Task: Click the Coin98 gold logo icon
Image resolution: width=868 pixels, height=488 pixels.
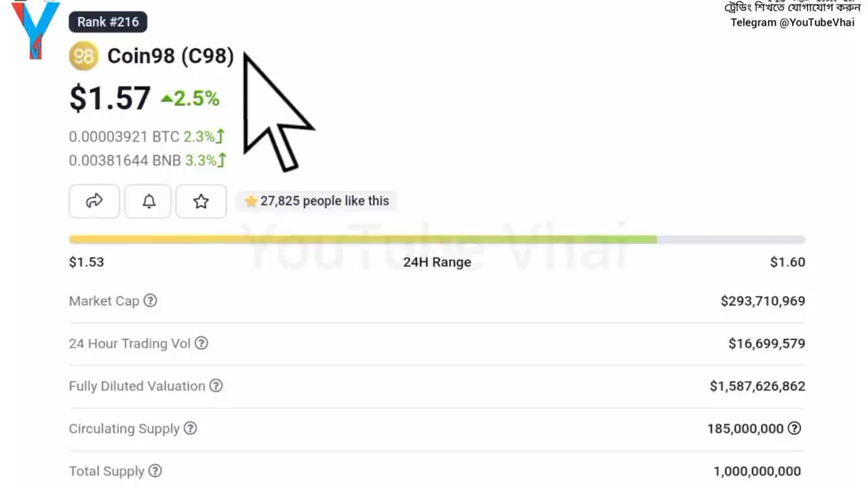Action: pos(84,56)
